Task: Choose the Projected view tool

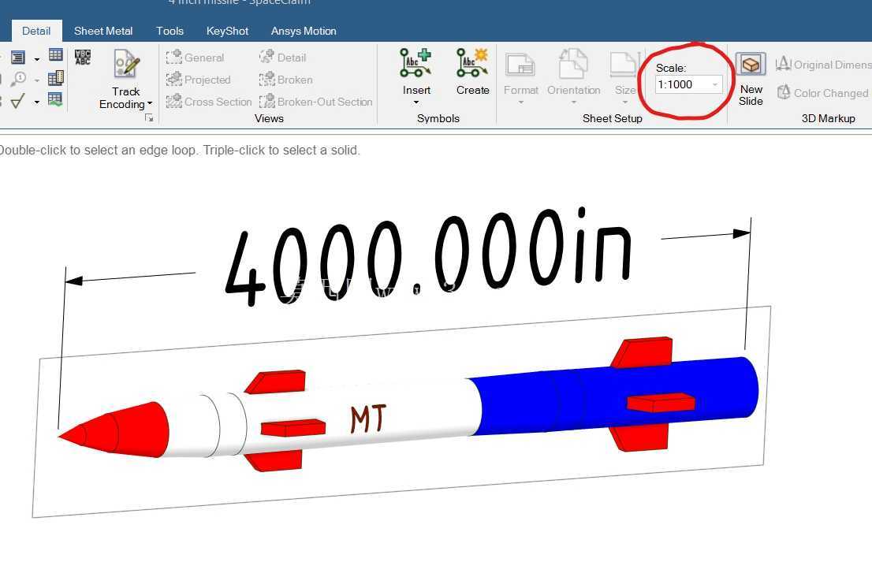Action: coord(199,80)
